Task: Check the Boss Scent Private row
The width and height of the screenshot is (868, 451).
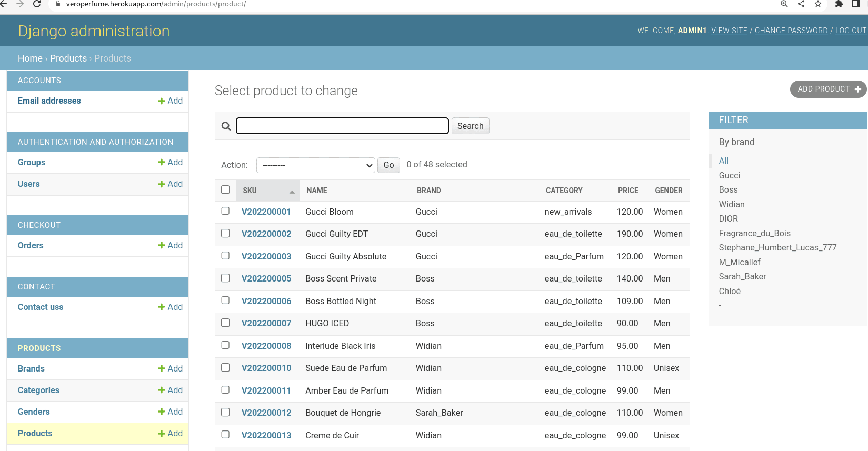Action: click(225, 278)
